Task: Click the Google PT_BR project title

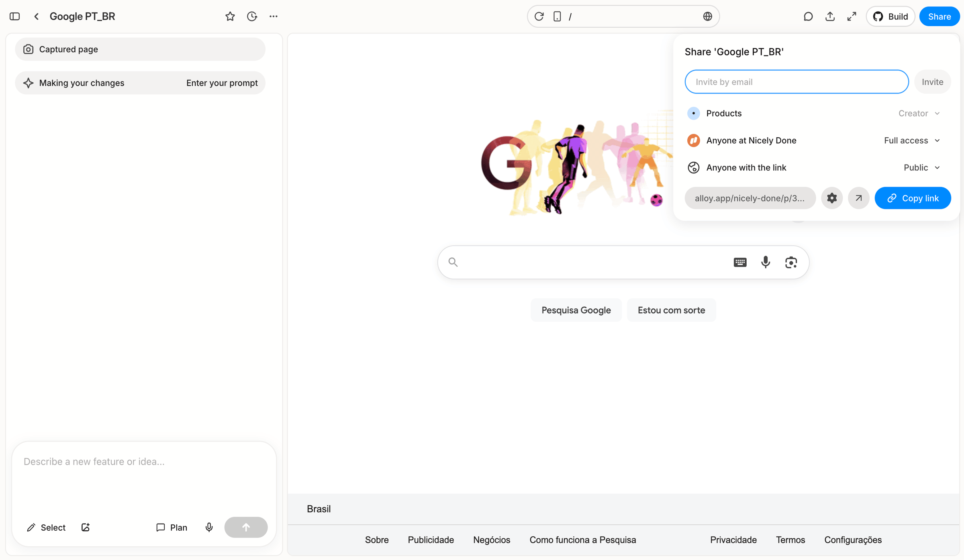Action: pos(82,16)
